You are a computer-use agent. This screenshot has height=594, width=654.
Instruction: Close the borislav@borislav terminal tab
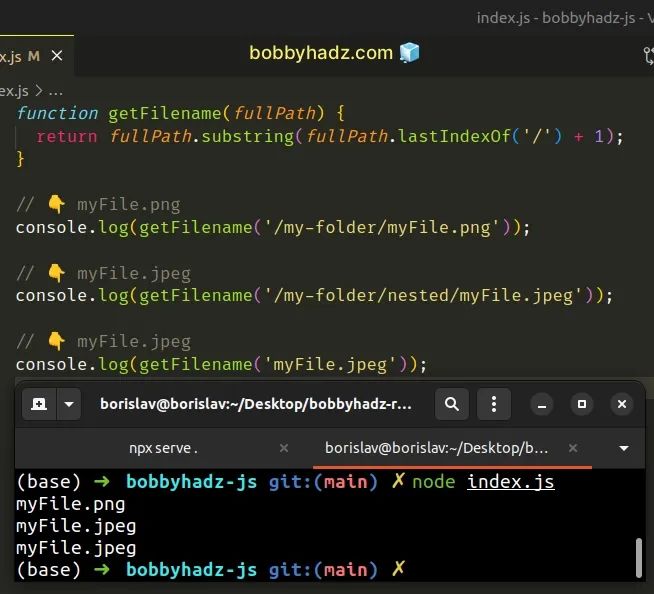tap(573, 448)
